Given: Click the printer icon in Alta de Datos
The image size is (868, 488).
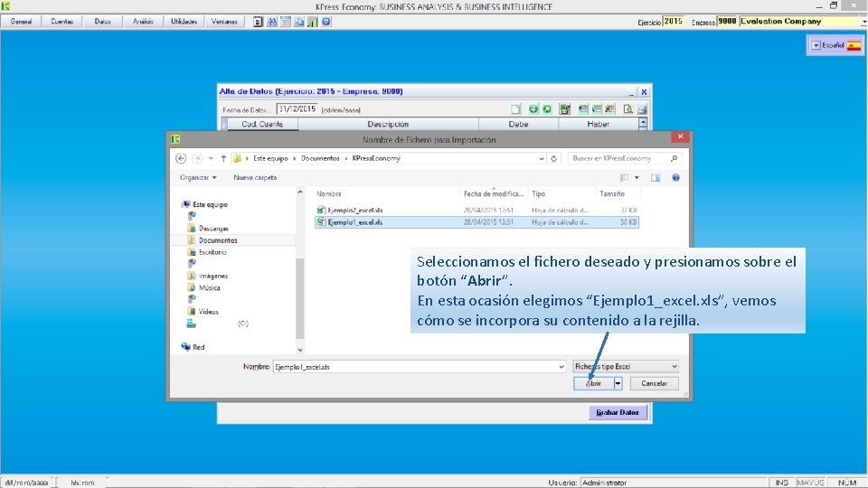Looking at the screenshot, I should coord(642,109).
